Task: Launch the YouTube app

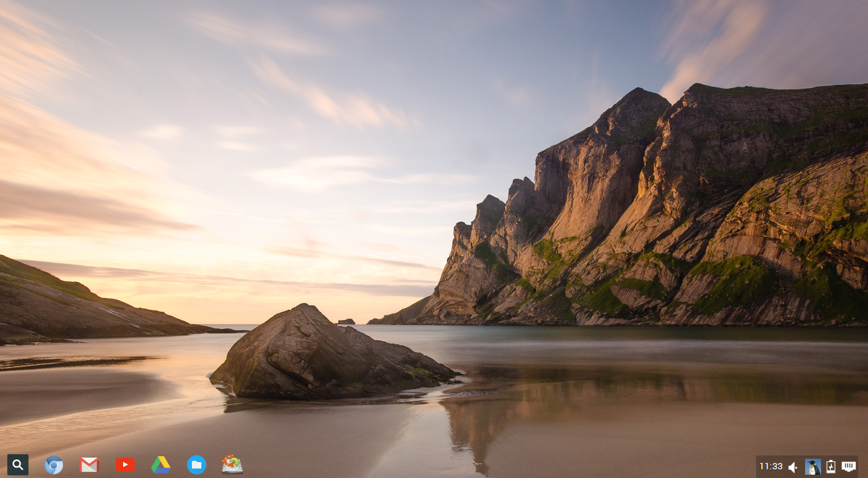Action: click(125, 465)
